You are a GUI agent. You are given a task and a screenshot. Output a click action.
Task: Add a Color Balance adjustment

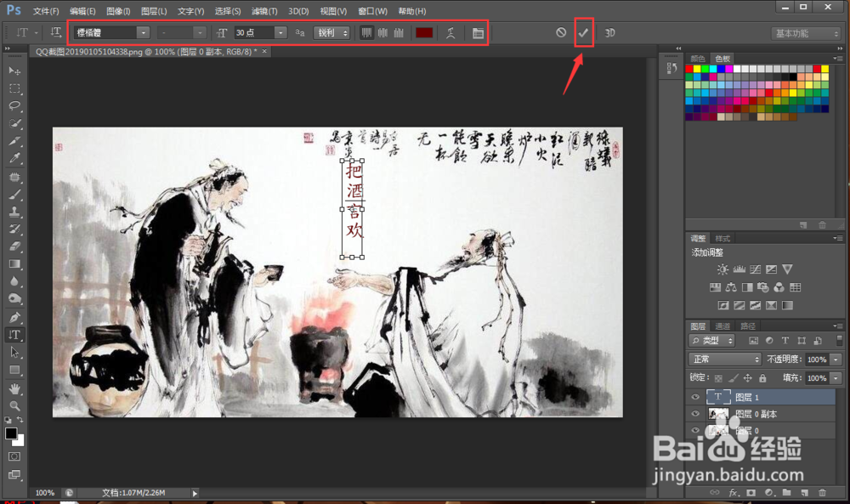coord(731,287)
